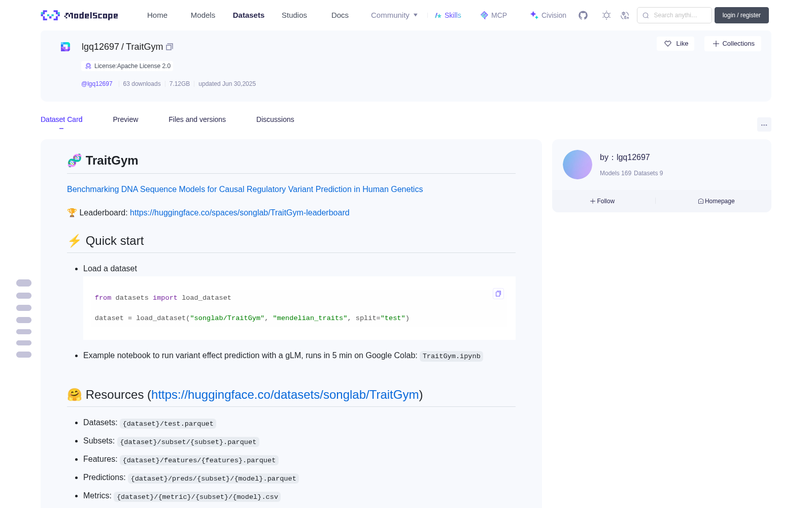
Task: Click the "Models 169" author stat
Action: point(616,173)
